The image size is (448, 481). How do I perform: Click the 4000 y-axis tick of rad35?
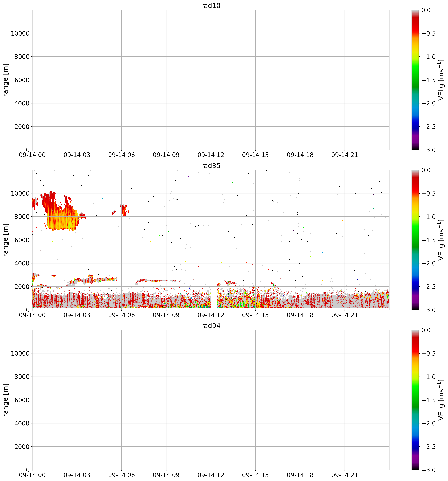[22, 263]
